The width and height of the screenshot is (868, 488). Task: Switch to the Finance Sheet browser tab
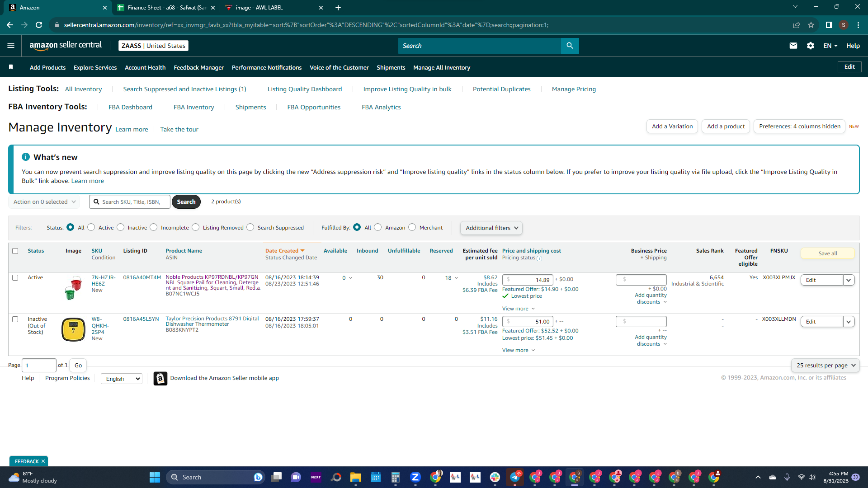pyautogui.click(x=163, y=8)
